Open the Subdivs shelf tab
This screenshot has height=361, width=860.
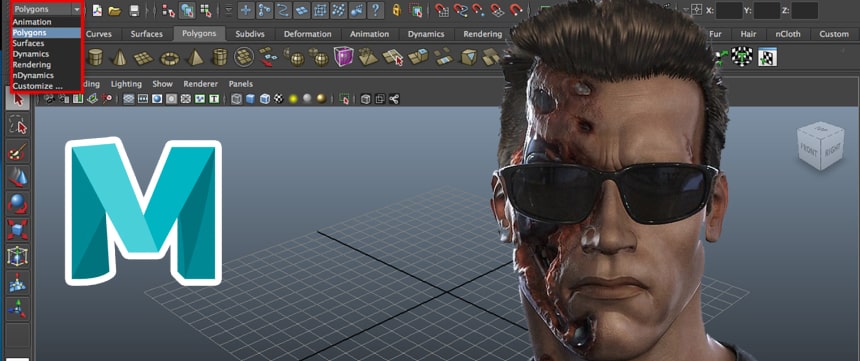(x=250, y=34)
